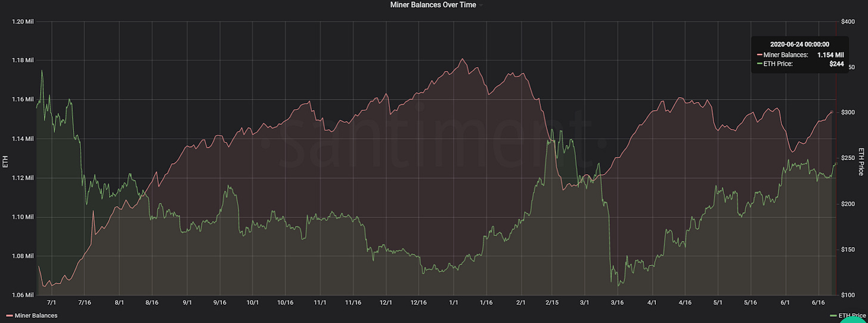Click the green line icon in the tooltip
Image resolution: width=868 pixels, height=323 pixels.
click(759, 64)
